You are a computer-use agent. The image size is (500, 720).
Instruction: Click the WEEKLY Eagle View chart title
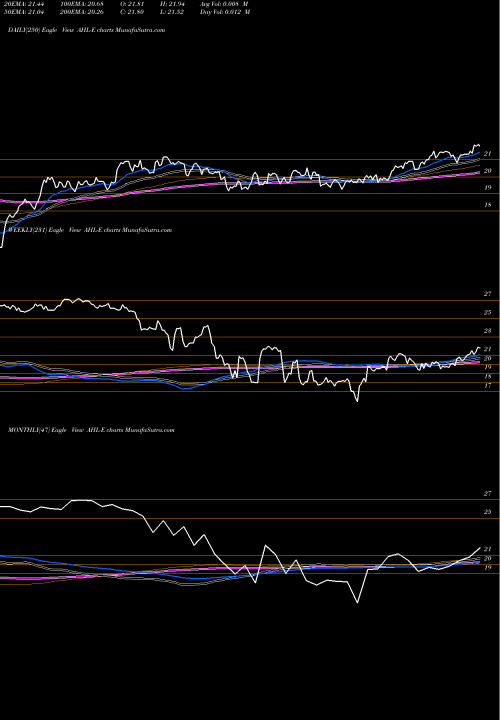(x=88, y=230)
